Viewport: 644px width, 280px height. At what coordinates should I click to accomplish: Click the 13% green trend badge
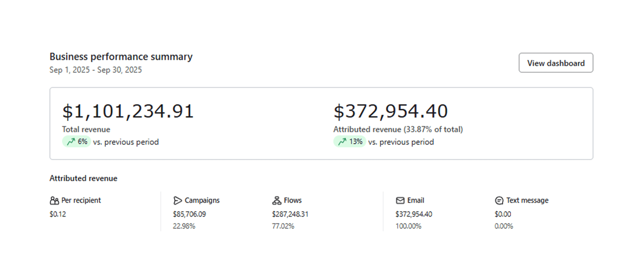coord(349,142)
